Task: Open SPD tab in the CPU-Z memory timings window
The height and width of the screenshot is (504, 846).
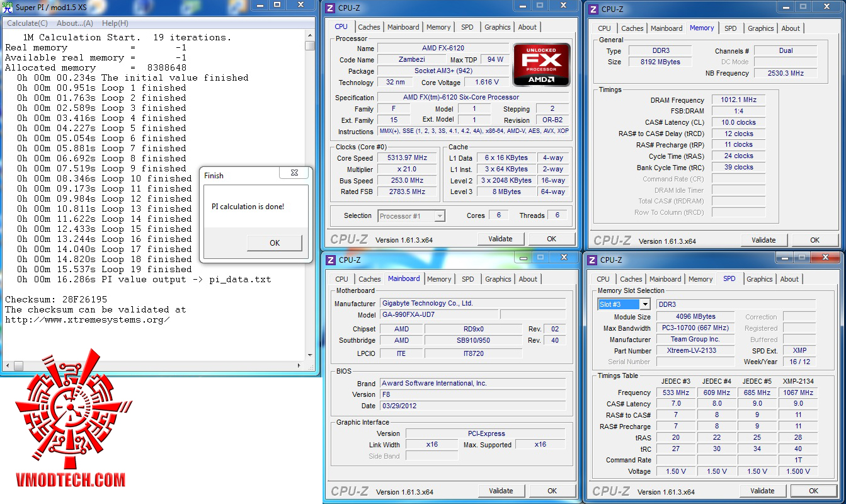Action: 730,28
